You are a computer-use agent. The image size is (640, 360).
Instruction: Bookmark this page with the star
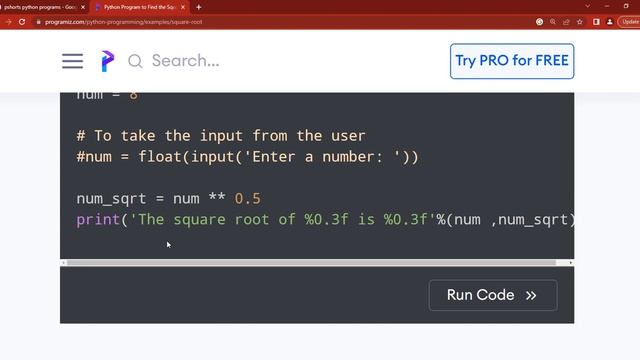[x=580, y=22]
